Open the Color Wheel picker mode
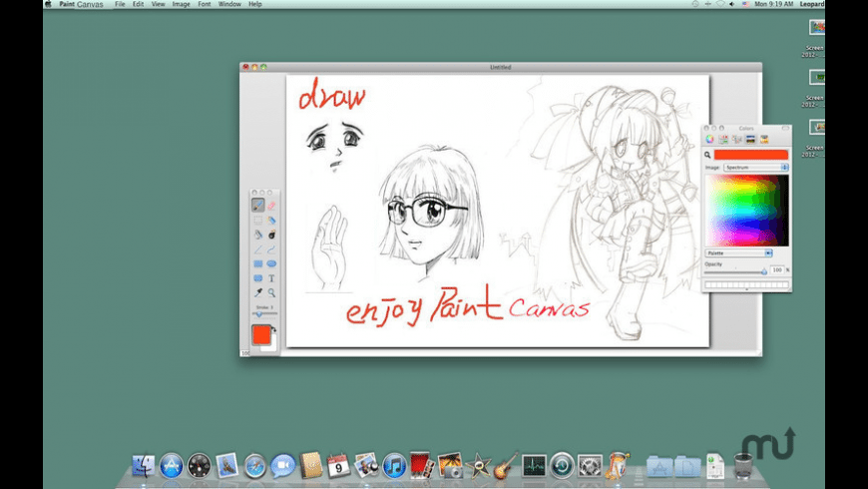 709,139
